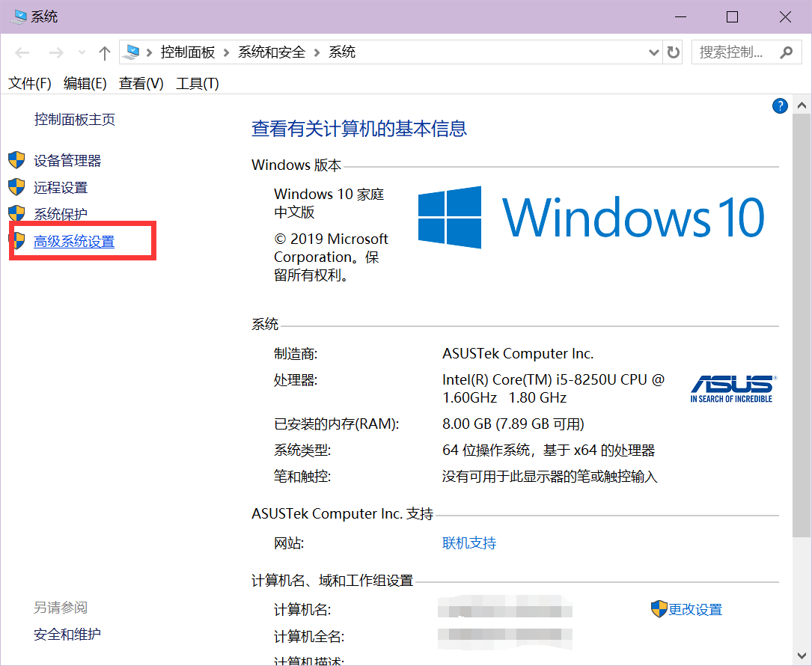The image size is (812, 666).
Task: Open address bar history dropdown
Action: [653, 52]
